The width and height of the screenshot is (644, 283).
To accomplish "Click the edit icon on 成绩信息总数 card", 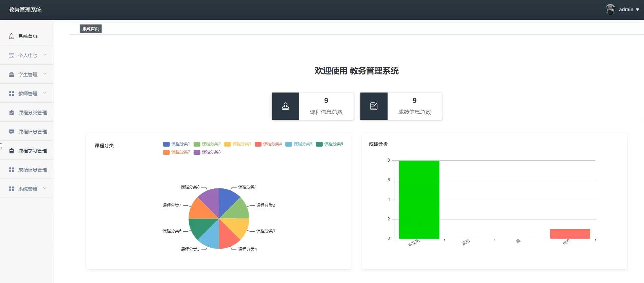I will click(374, 106).
